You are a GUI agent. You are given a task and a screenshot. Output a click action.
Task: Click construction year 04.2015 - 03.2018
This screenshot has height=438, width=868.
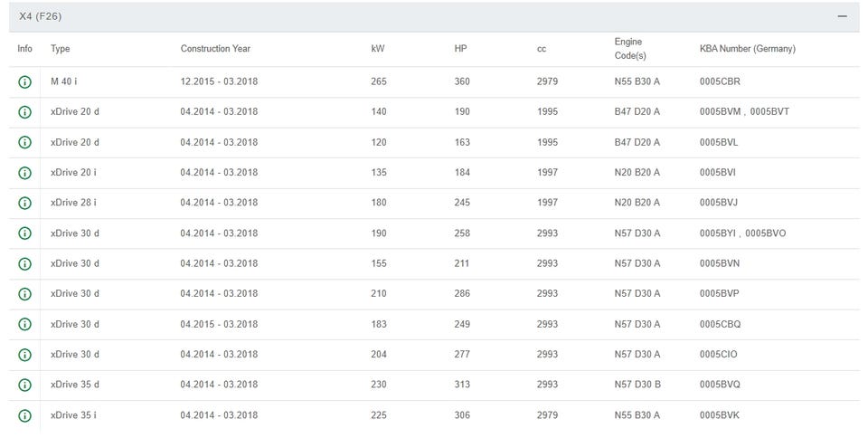tap(219, 324)
